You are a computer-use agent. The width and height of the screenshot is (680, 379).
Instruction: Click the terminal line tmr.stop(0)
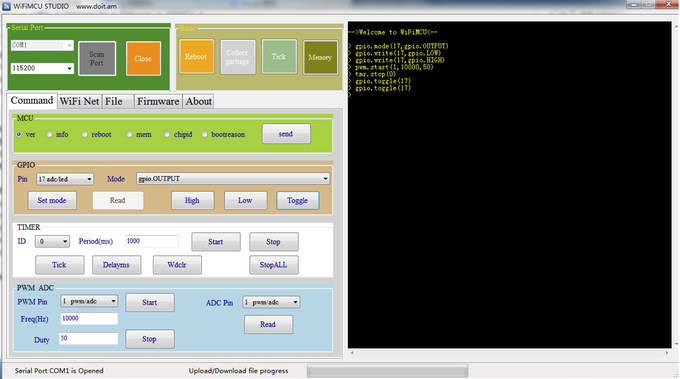(x=376, y=74)
